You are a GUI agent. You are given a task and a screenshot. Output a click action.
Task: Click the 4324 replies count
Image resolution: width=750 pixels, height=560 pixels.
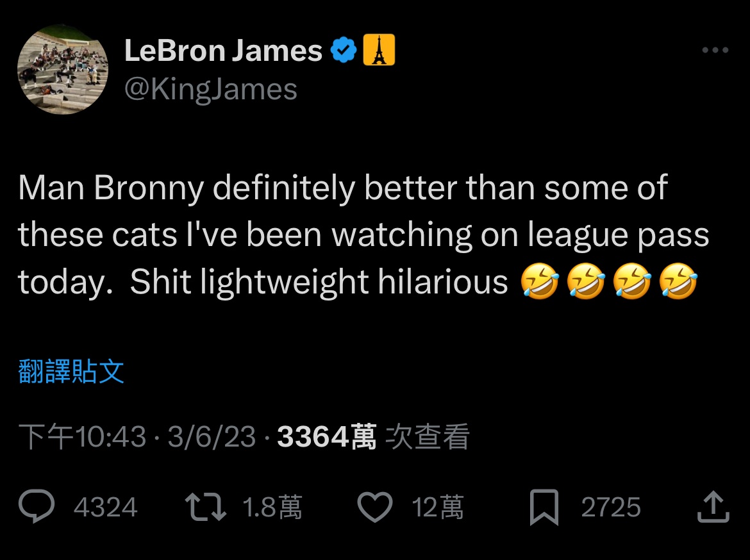pos(106,508)
